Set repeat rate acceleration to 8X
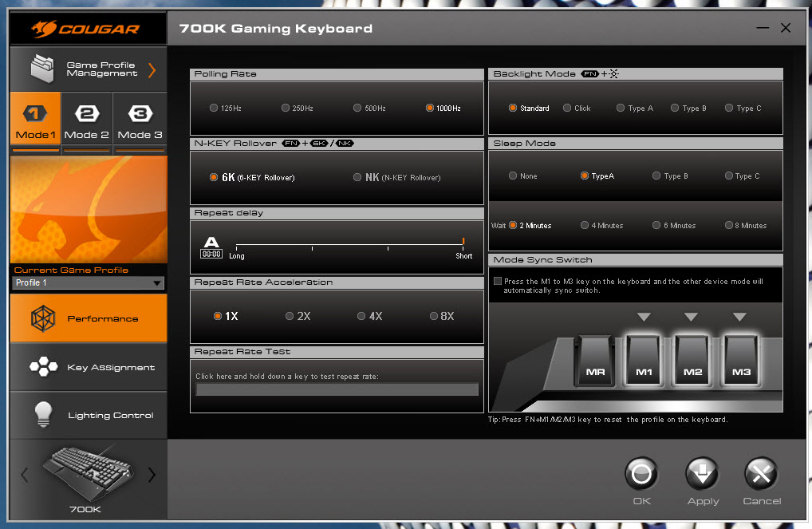 (434, 316)
